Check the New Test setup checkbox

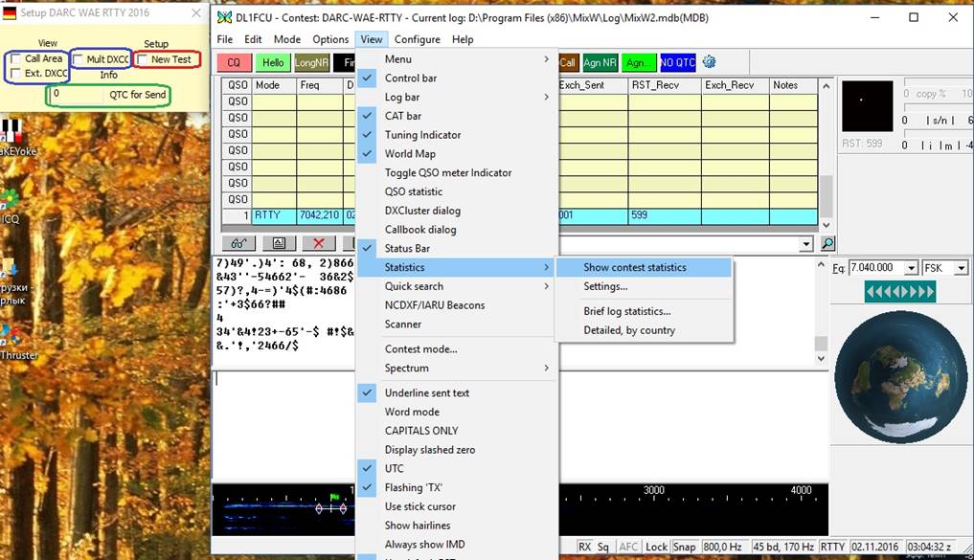[x=143, y=59]
